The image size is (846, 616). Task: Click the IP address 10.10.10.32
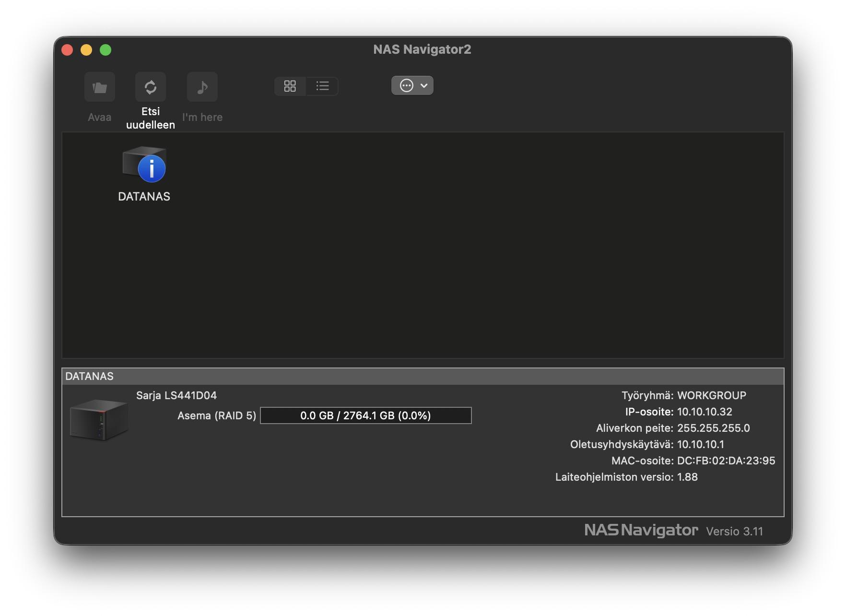click(704, 412)
